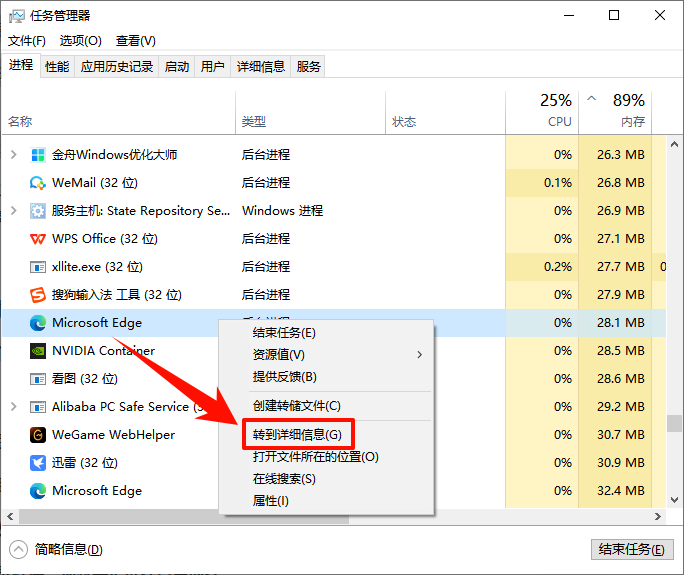Click the WeMail (32 位) process icon
The image size is (684, 575).
(x=38, y=183)
